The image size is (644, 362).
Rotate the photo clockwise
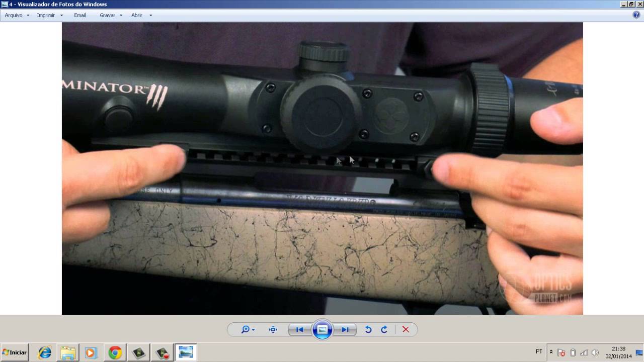[x=384, y=330]
